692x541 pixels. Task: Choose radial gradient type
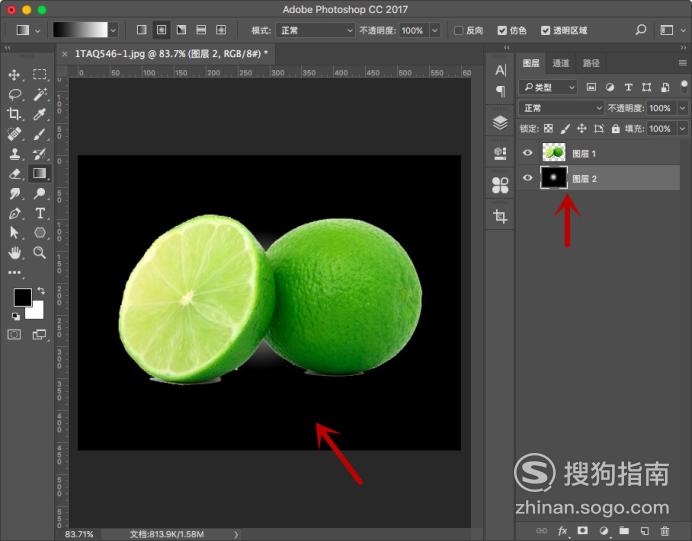pos(162,30)
